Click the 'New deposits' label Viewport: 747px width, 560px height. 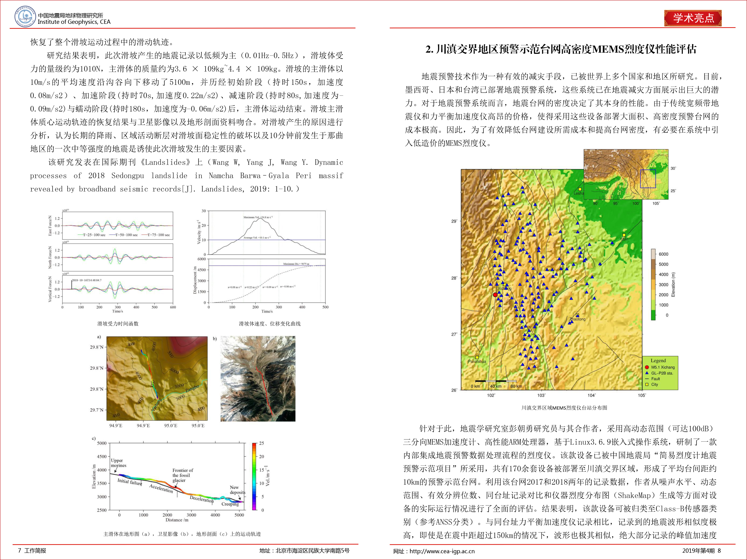click(237, 490)
